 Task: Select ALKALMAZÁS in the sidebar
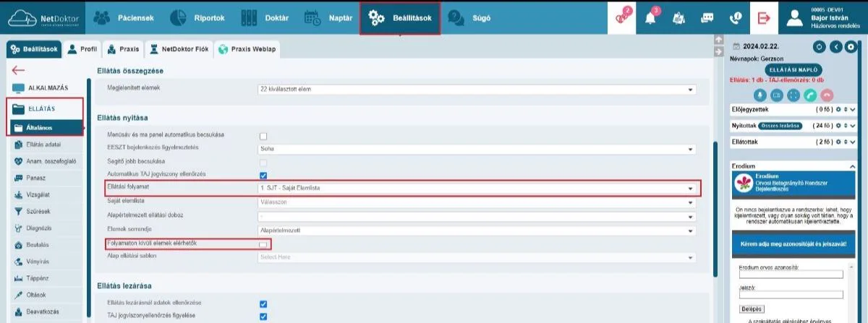pos(46,87)
